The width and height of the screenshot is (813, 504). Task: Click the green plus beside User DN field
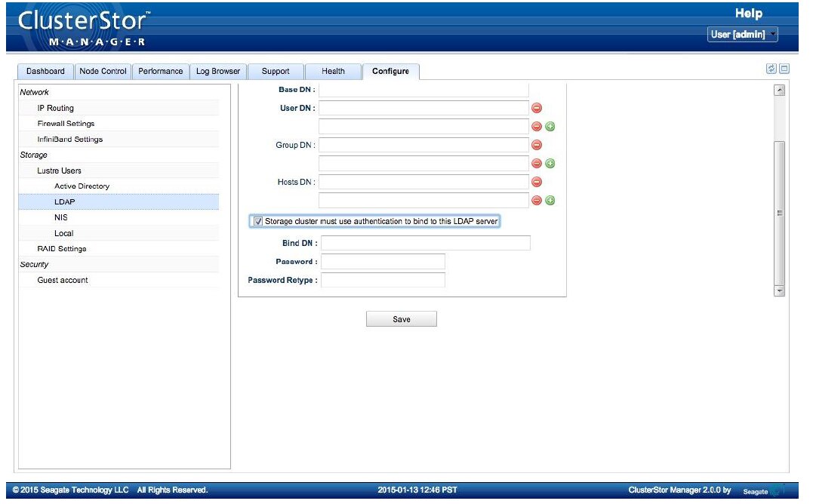coord(549,126)
